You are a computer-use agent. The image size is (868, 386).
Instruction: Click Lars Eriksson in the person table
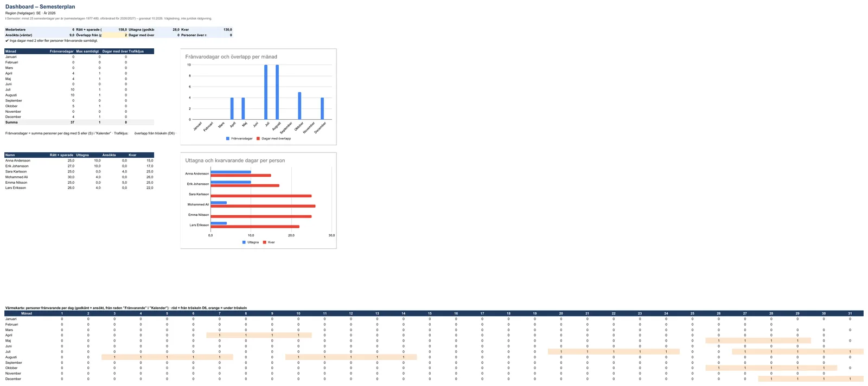[x=16, y=188]
